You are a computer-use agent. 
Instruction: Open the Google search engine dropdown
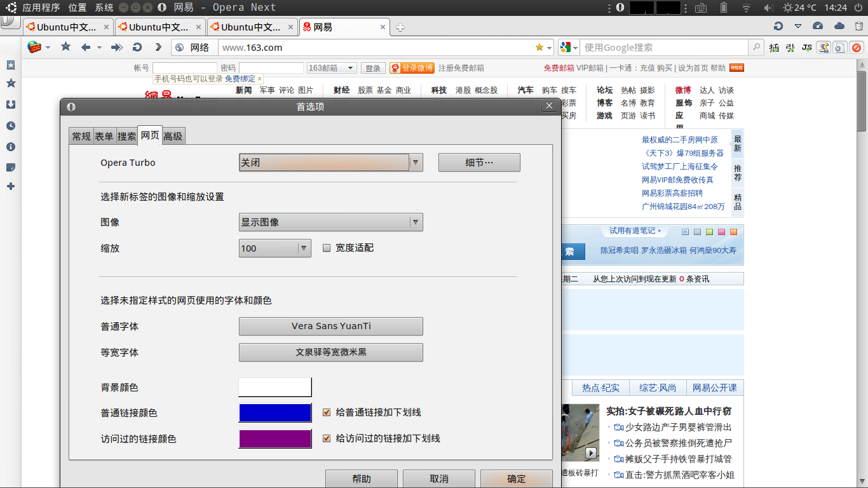coord(569,48)
